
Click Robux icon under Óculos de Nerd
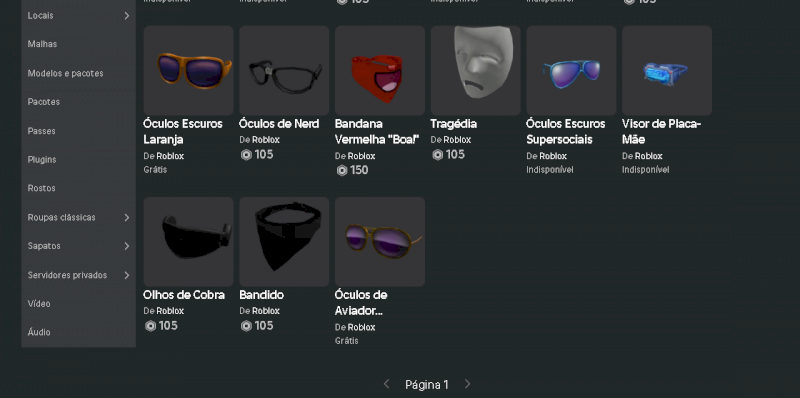246,155
